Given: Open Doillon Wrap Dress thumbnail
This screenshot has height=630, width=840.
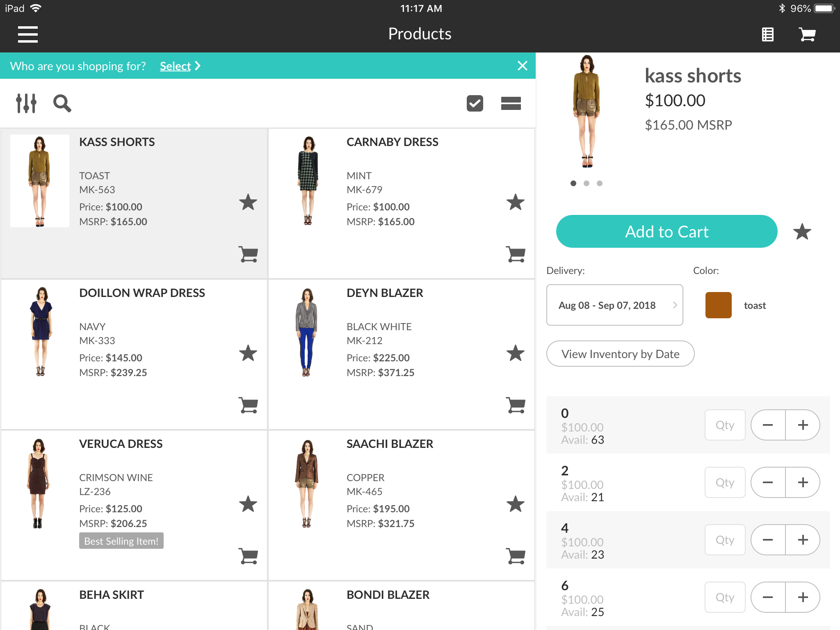Looking at the screenshot, I should [x=41, y=332].
